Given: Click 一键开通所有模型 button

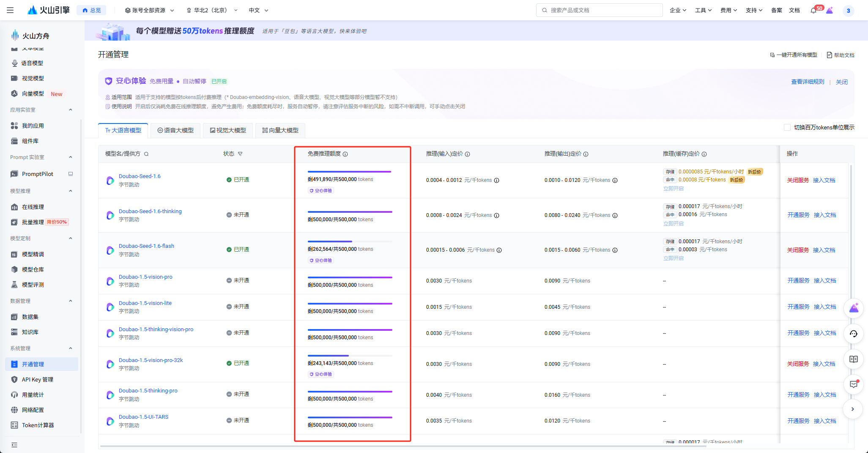Looking at the screenshot, I should pos(794,55).
